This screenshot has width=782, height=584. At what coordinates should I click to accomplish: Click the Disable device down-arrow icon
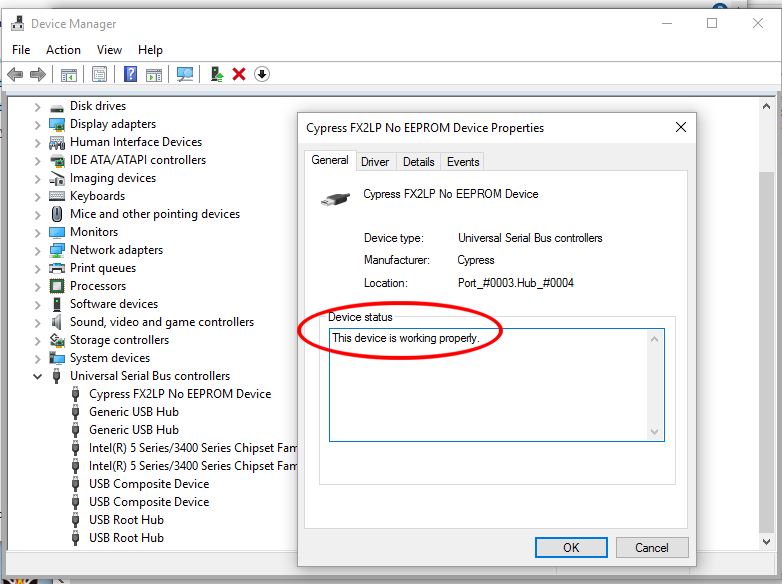click(262, 74)
